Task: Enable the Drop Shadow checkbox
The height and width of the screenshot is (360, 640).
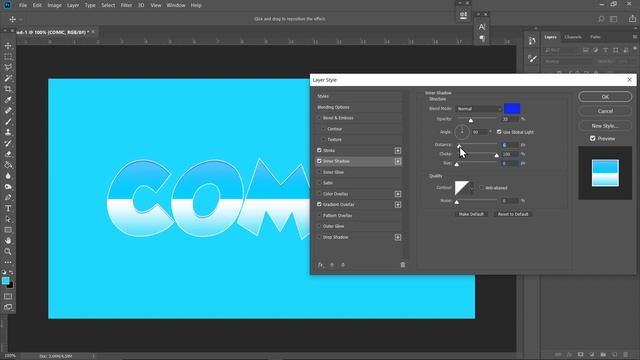Action: (x=319, y=237)
